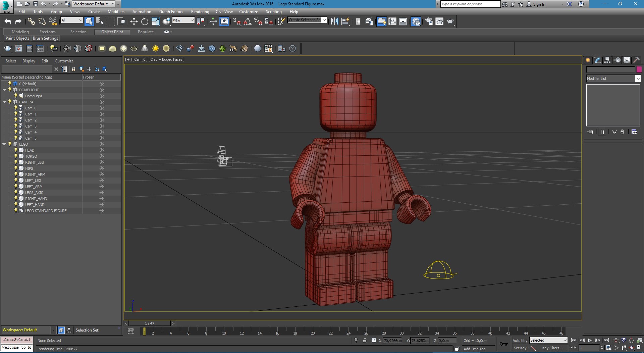Screen dimensions: 644x353
Task: Open the Workspace: Default dropdown in title bar
Action: [x=94, y=4]
